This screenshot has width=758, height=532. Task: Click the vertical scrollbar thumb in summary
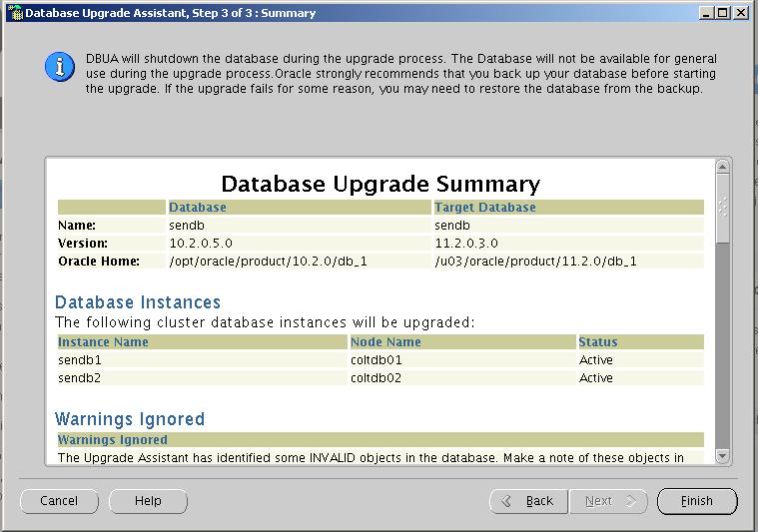pos(722,209)
